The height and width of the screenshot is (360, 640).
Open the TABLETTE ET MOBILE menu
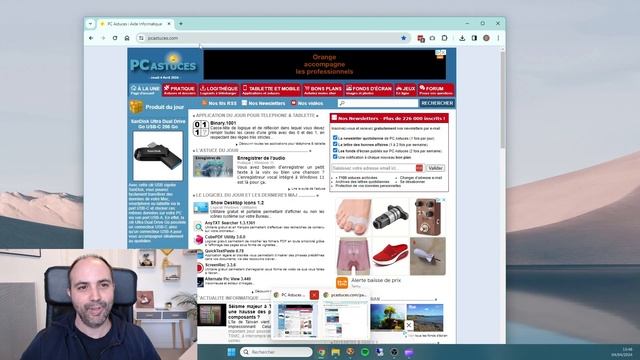271,90
